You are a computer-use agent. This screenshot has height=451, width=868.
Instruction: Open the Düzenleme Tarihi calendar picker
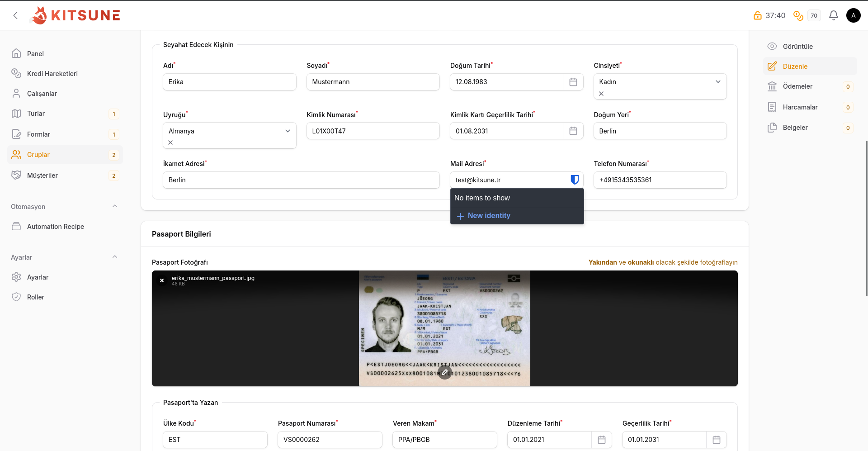[601, 440]
